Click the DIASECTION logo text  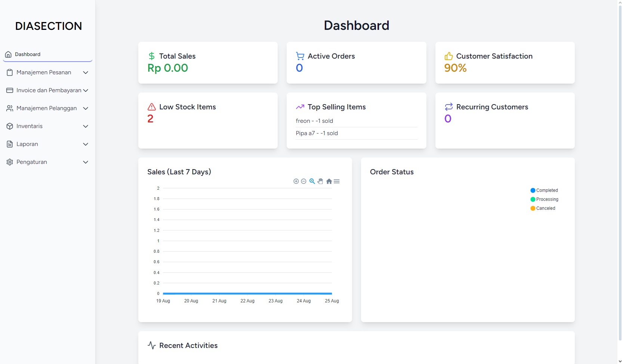point(49,26)
